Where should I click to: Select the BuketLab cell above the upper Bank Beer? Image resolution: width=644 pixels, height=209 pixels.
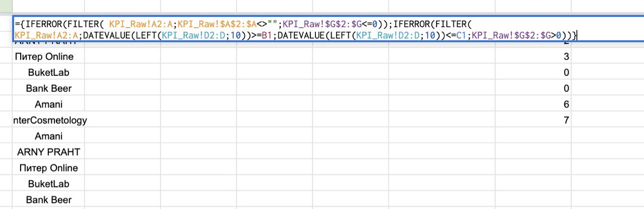point(49,72)
